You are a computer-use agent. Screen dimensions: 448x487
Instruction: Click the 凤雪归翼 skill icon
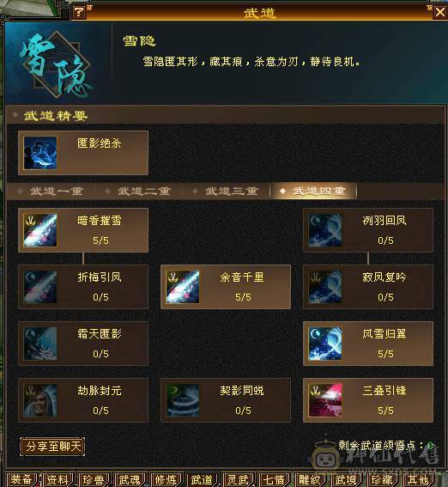pyautogui.click(x=325, y=344)
